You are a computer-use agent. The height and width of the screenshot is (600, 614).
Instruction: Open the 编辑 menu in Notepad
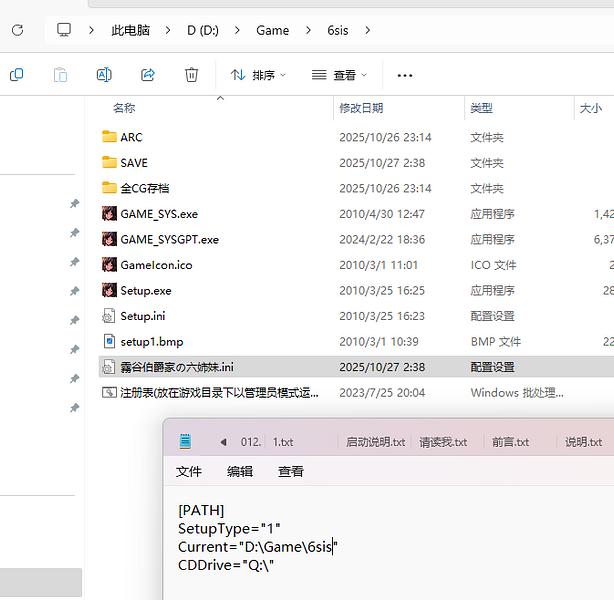pyautogui.click(x=240, y=471)
